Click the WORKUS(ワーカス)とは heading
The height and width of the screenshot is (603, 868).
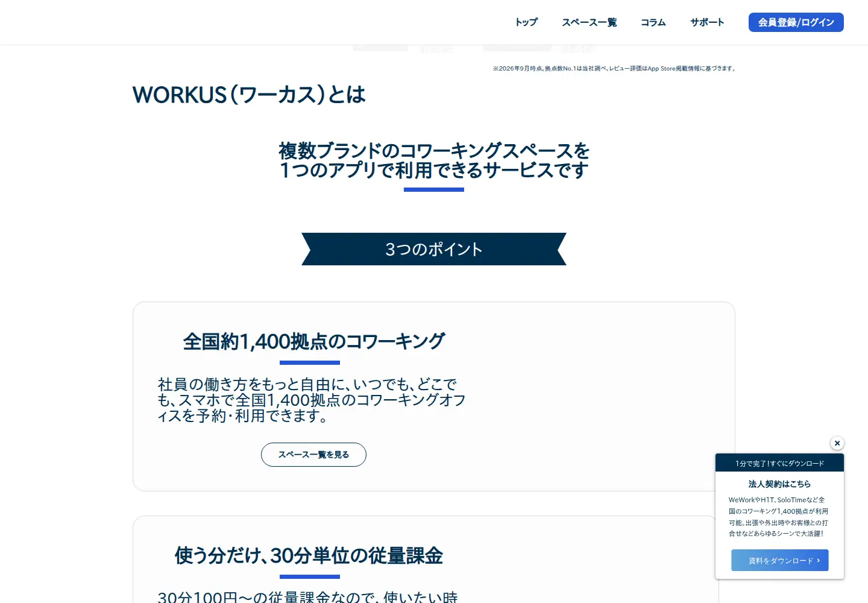point(249,95)
